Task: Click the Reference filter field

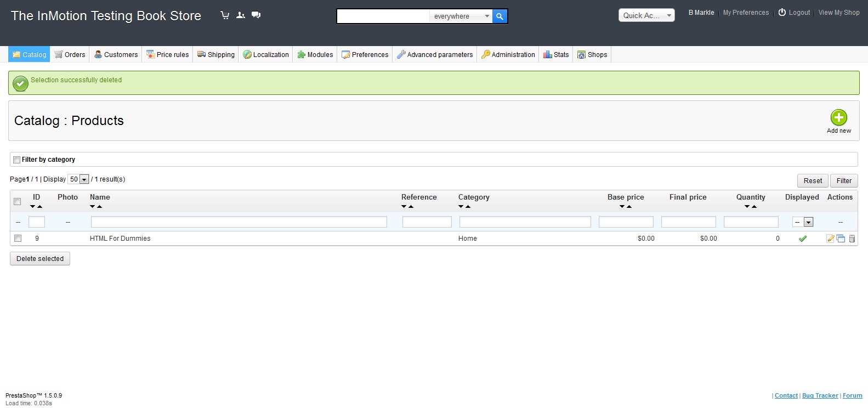Action: (427, 222)
